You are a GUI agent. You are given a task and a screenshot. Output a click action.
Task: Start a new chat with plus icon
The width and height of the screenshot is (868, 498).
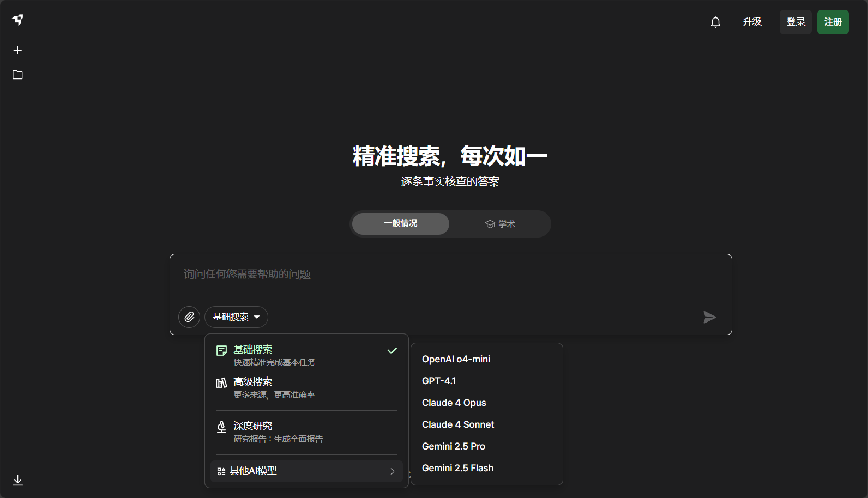[x=17, y=50]
